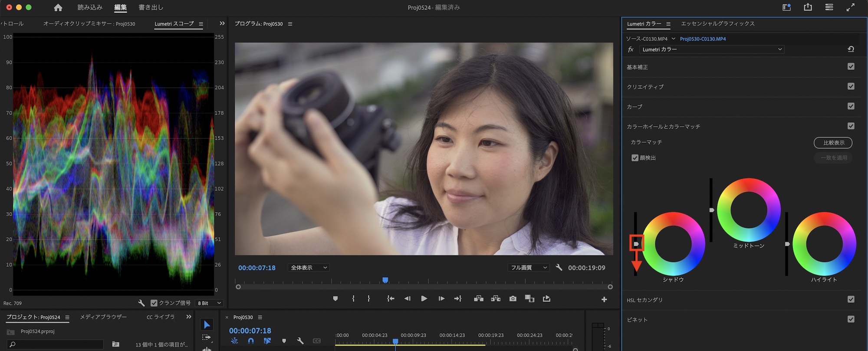Image resolution: width=868 pixels, height=351 pixels.
Task: Click the Play button in program monitor
Action: [x=424, y=299]
